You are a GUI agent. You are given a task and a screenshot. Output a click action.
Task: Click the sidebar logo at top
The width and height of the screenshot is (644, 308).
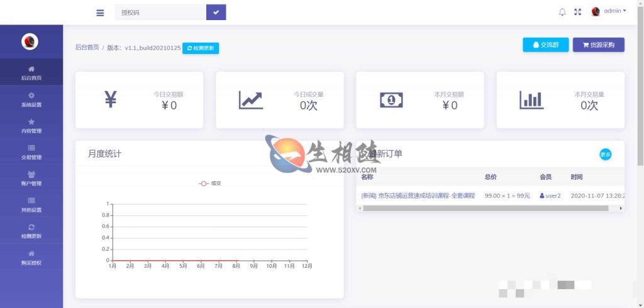(x=30, y=41)
